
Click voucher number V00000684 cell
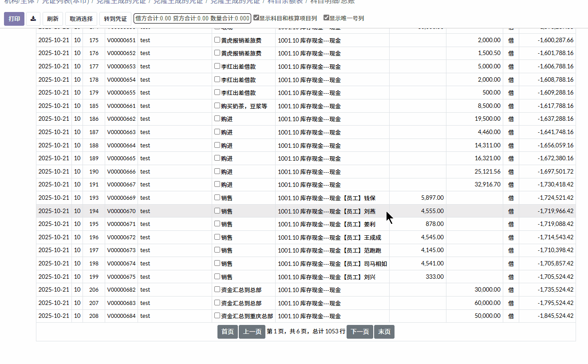pos(121,316)
